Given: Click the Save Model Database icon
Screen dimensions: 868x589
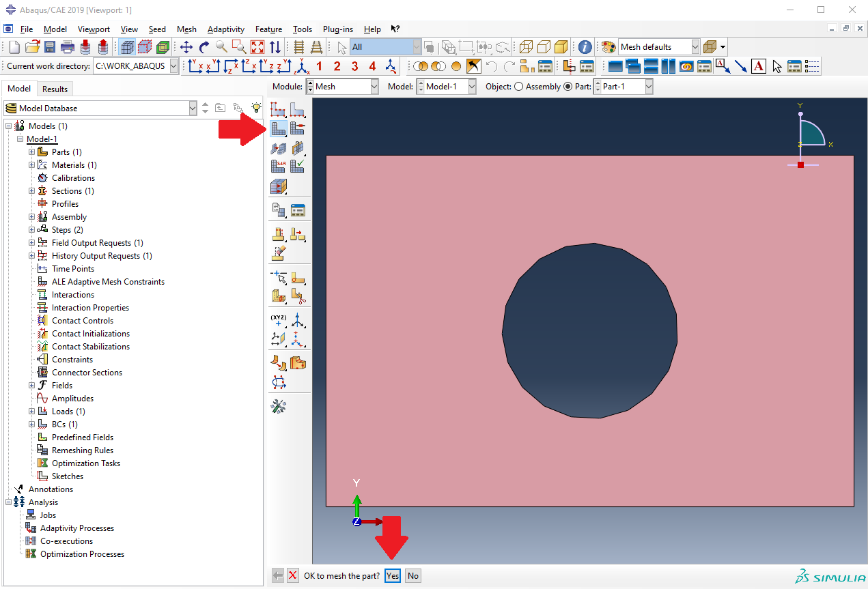Looking at the screenshot, I should coord(50,47).
